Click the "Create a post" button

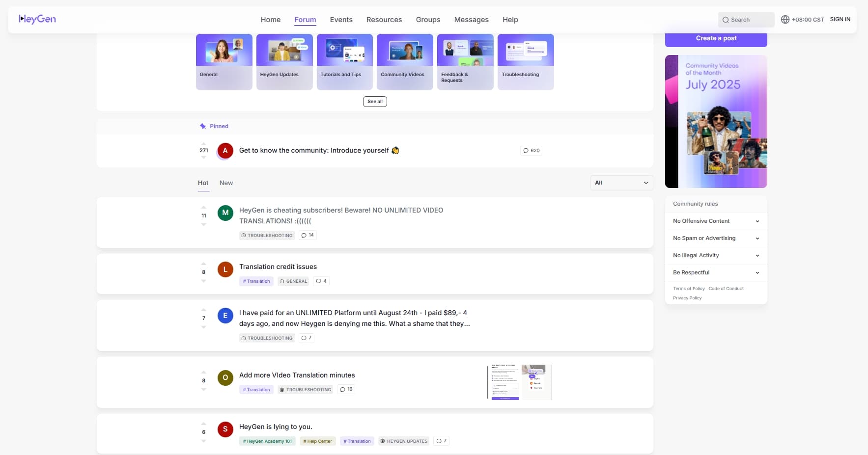click(716, 38)
